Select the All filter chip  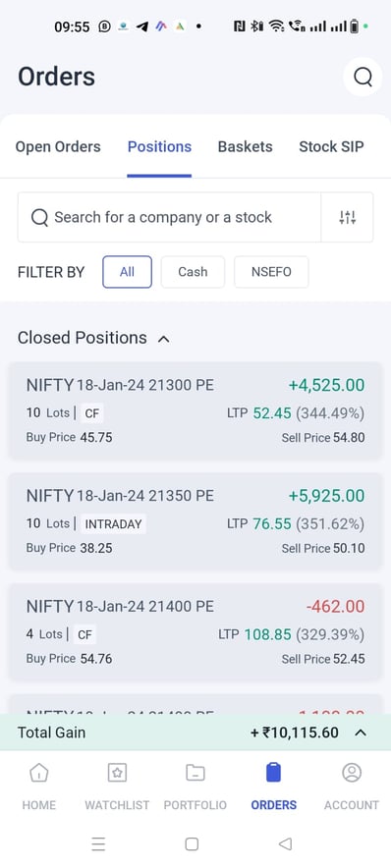tap(127, 272)
